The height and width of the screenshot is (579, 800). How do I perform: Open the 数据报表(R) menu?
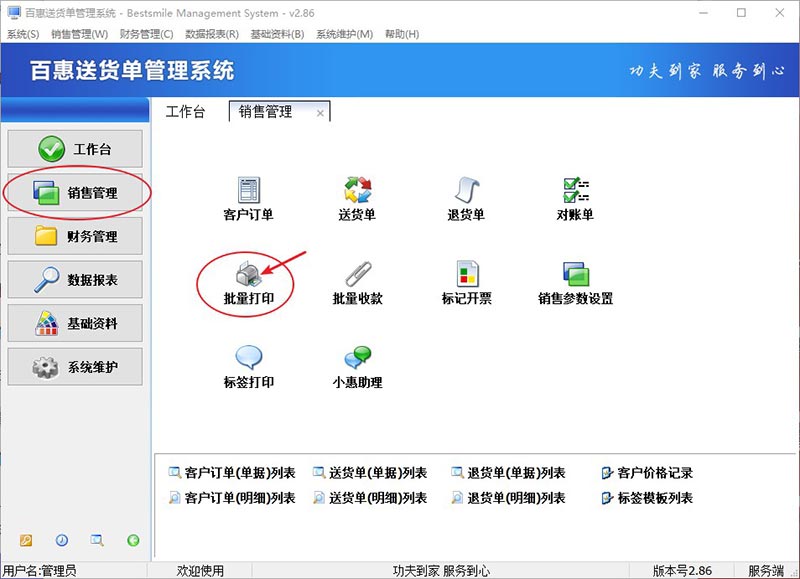[212, 34]
